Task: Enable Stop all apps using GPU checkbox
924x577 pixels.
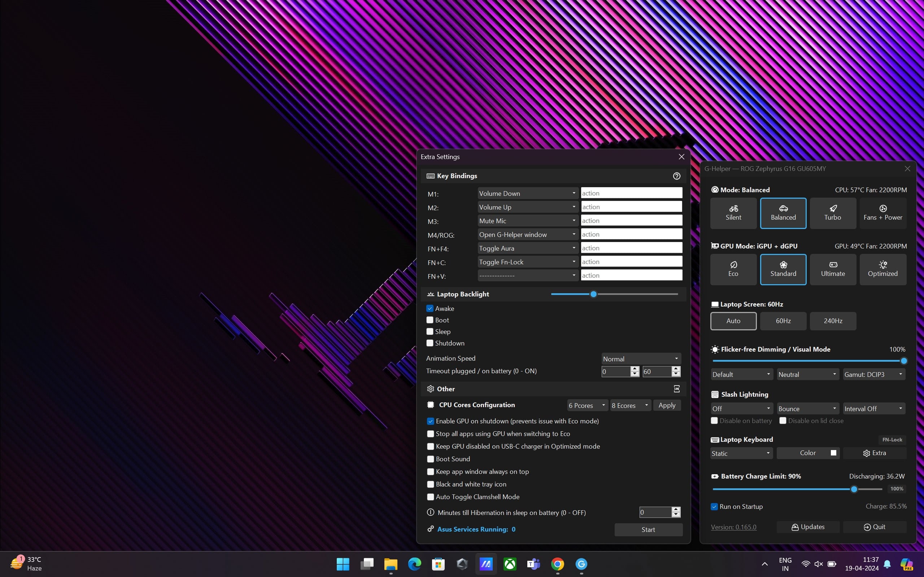Action: (x=430, y=433)
